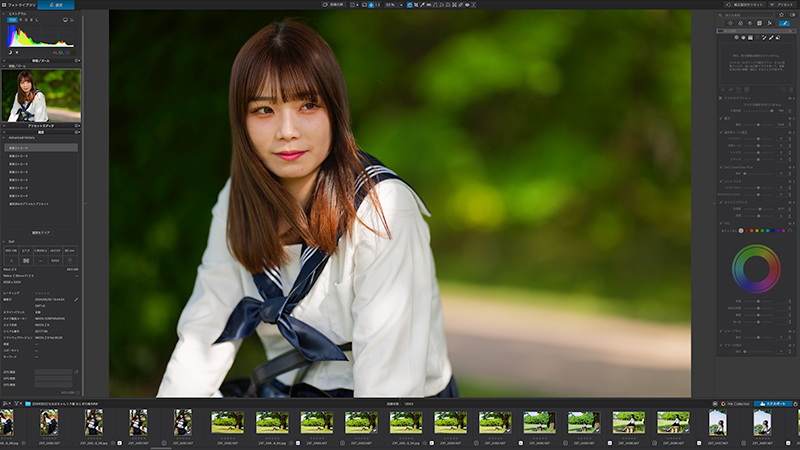Select the red-eye tool icon in top toolbar

tap(467, 5)
